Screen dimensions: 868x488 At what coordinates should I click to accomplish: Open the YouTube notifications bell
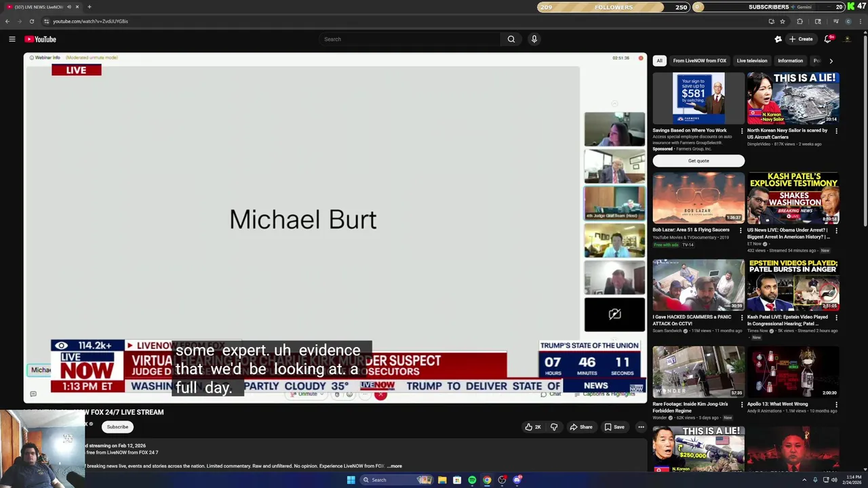tap(828, 39)
